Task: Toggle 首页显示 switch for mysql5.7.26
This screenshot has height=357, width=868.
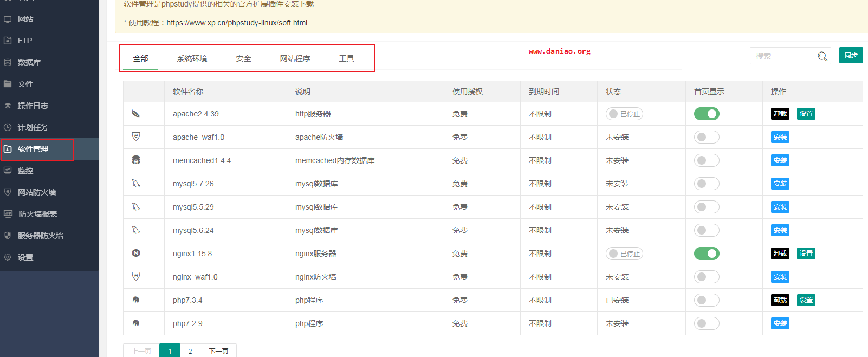Action: point(707,184)
